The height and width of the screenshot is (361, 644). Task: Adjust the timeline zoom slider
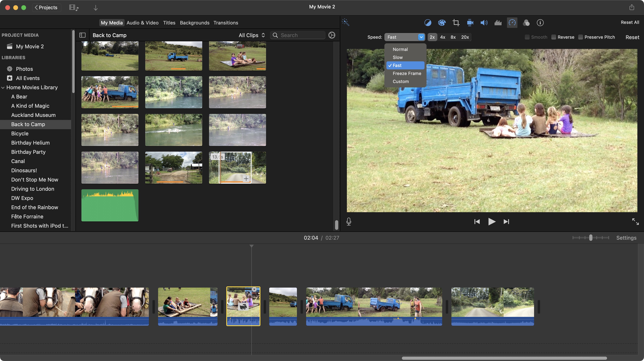[590, 237]
